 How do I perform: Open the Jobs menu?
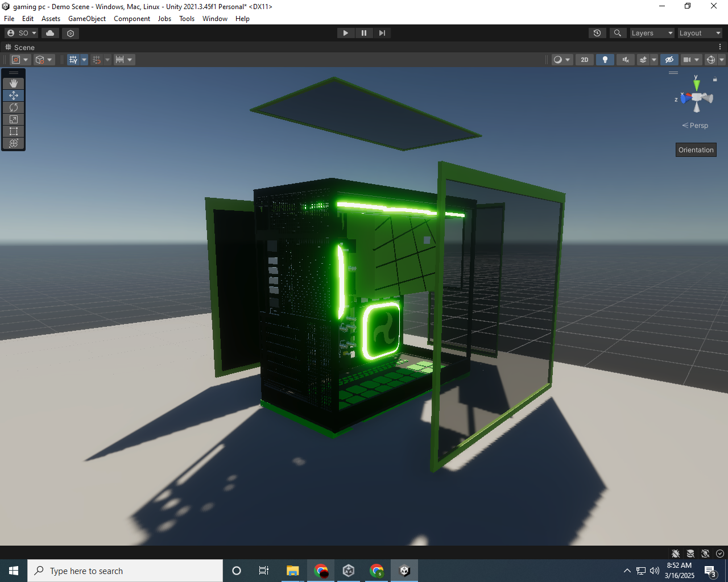pyautogui.click(x=164, y=19)
